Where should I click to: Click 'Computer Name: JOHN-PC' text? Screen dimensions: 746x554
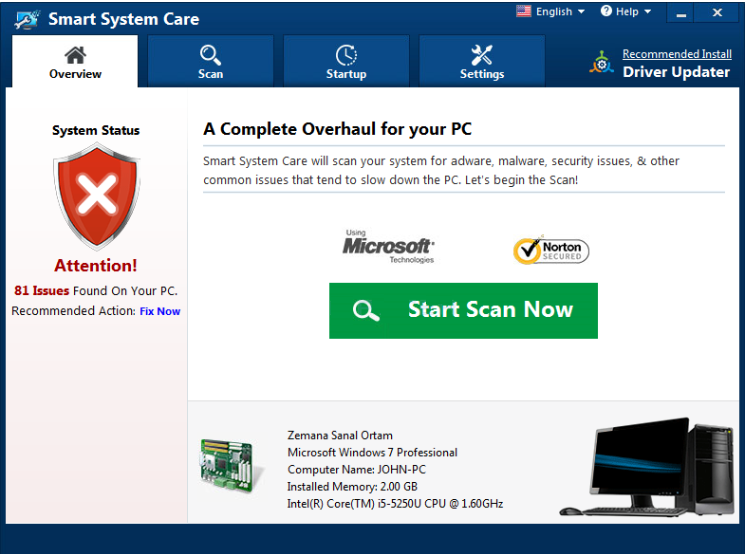tap(356, 470)
